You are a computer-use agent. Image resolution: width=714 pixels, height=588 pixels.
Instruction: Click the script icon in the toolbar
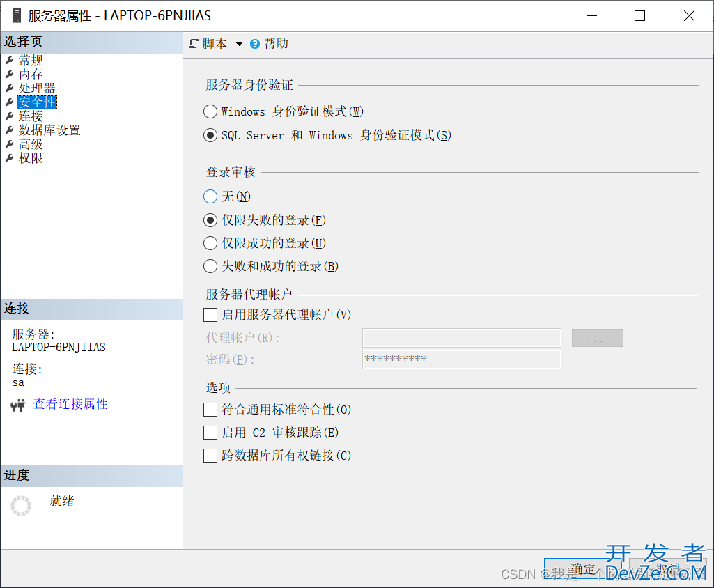click(194, 44)
